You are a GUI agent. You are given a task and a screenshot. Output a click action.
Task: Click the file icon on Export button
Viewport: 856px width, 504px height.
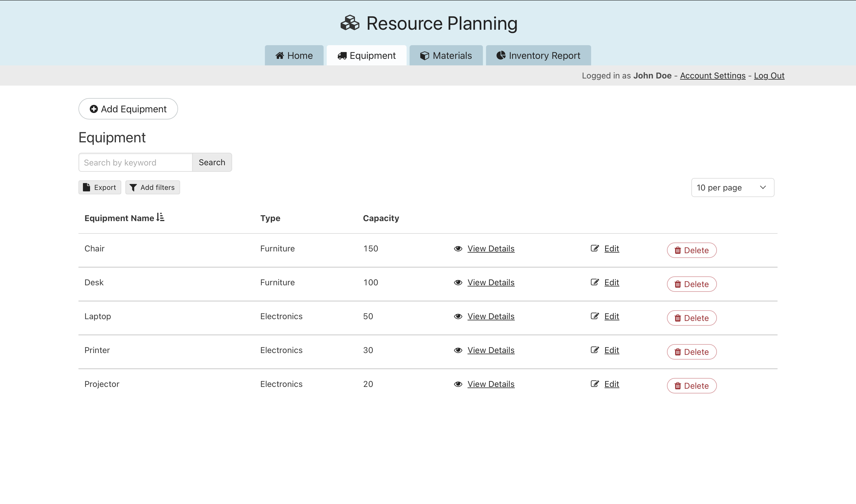86,187
